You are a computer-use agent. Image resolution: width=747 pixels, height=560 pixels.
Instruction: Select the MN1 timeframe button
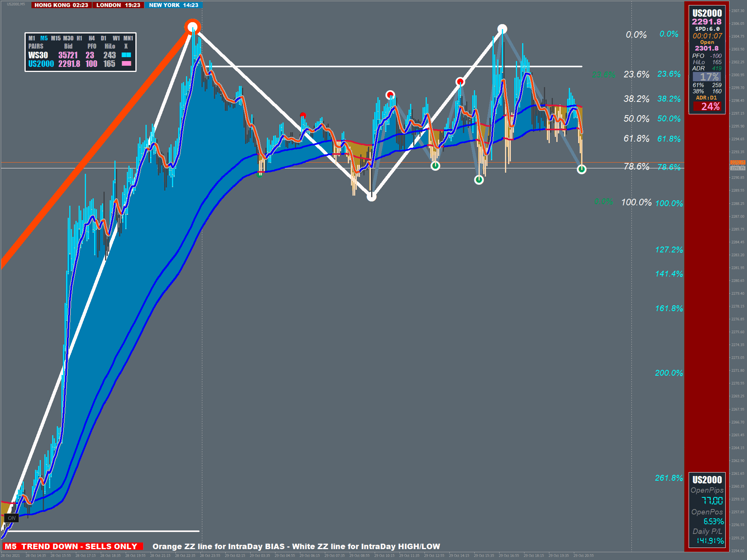point(128,38)
